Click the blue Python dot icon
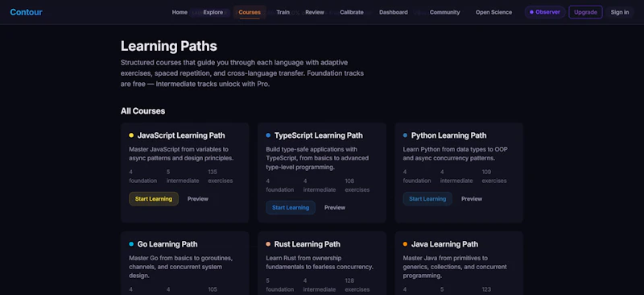 coord(406,135)
